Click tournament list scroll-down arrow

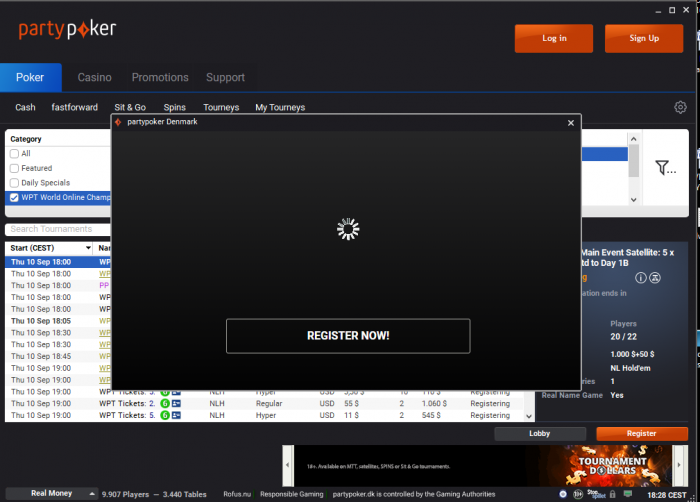coord(529,416)
